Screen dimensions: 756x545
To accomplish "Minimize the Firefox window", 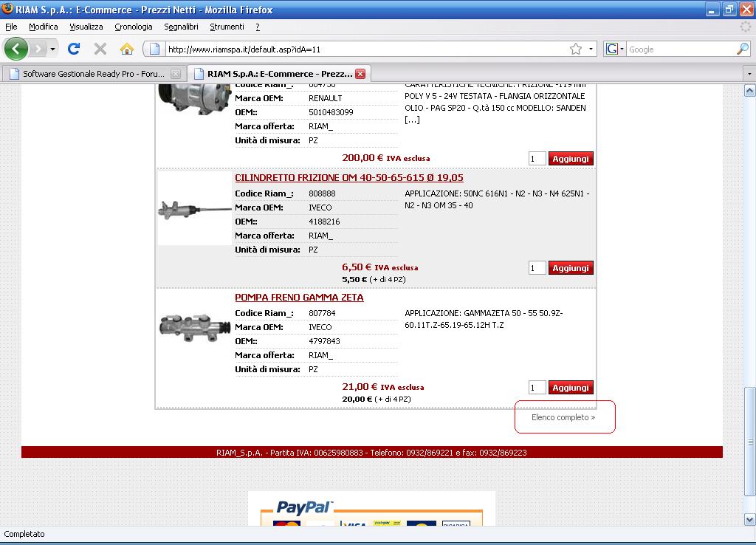I will 712,9.
